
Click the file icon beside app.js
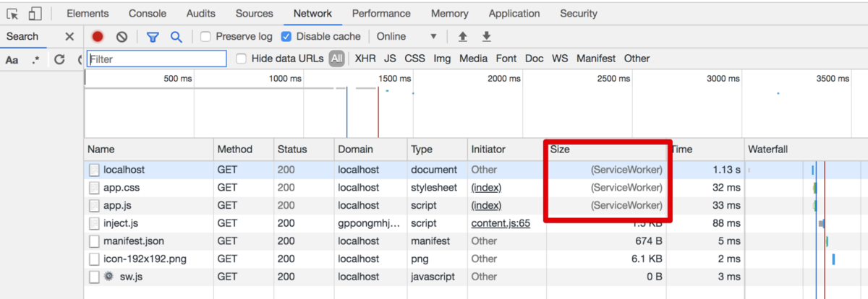coord(94,205)
